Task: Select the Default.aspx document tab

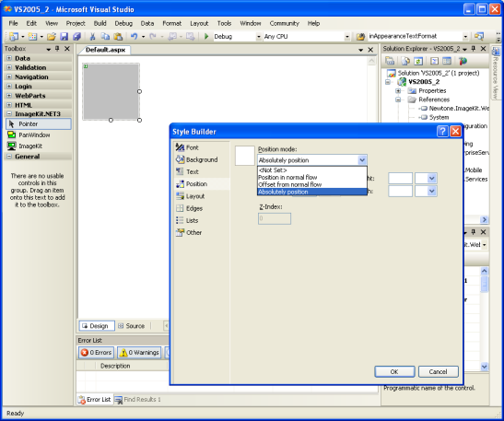Action: 105,50
